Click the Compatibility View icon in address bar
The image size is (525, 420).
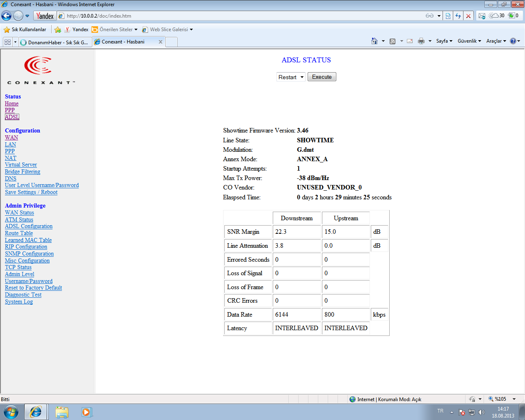pyautogui.click(x=448, y=16)
